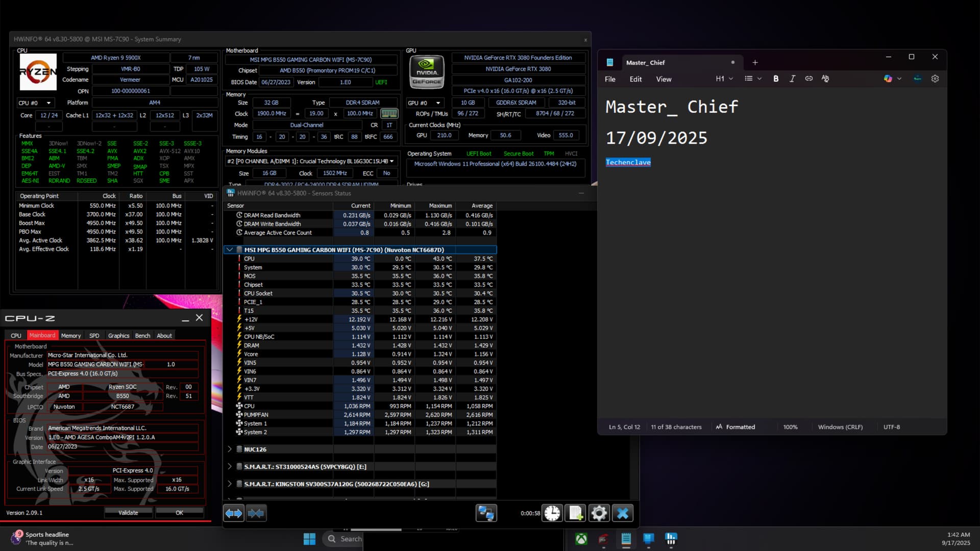
Task: Click the account profile icon in Notepad
Action: point(917,79)
